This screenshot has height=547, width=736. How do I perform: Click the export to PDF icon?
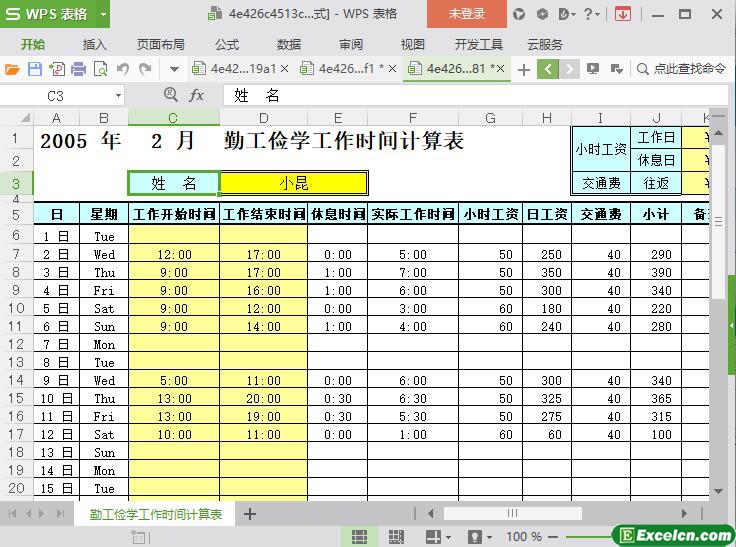[57, 69]
